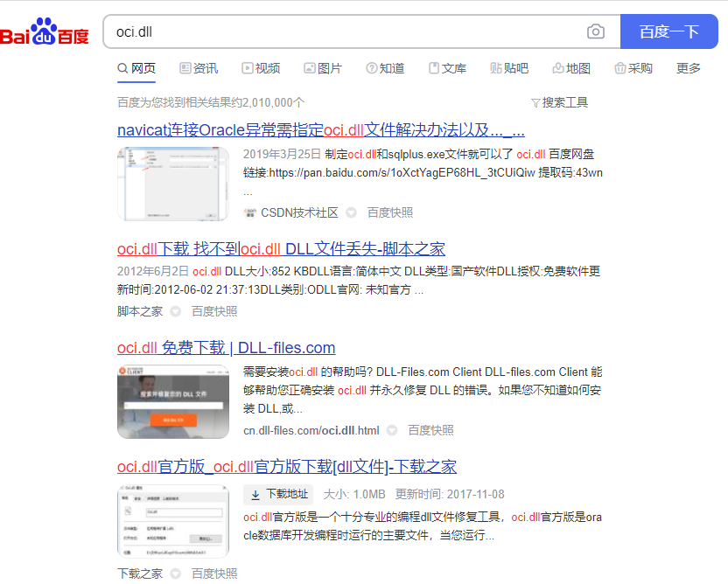Switch to the 资讯 tab
Viewport: 728px width, 584px height.
pos(199,68)
